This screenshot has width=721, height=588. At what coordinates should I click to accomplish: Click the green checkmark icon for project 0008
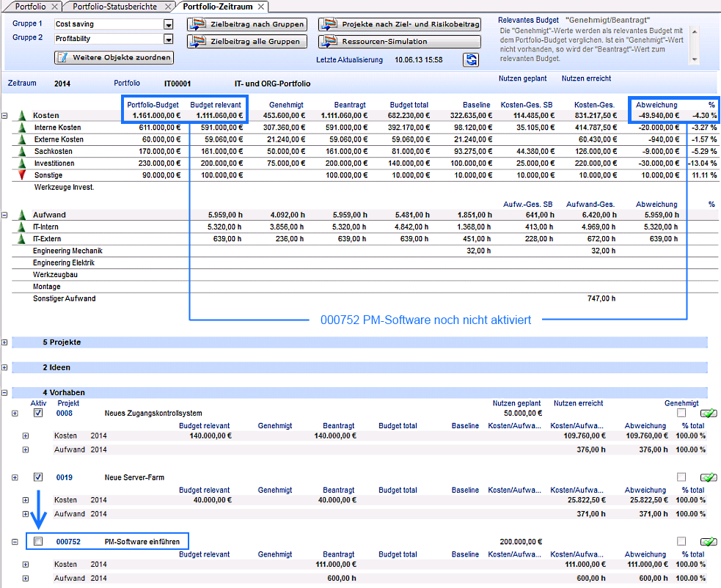point(708,414)
